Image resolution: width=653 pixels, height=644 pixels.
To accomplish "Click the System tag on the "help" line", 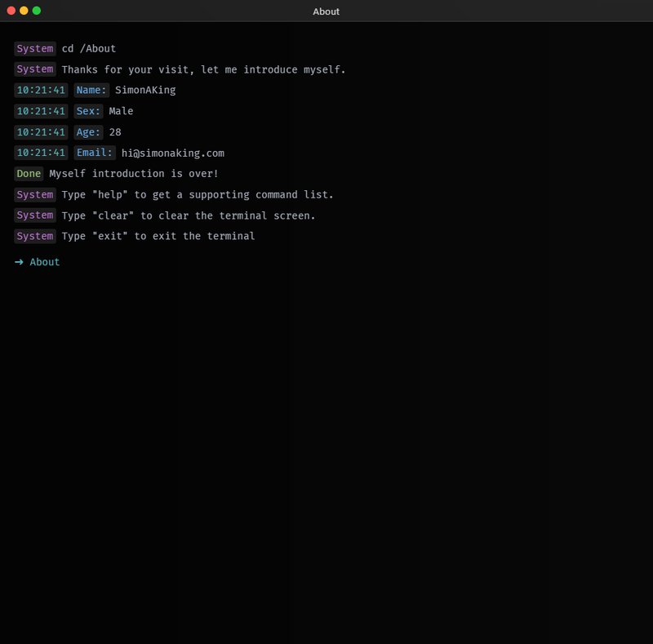I will 35,194.
